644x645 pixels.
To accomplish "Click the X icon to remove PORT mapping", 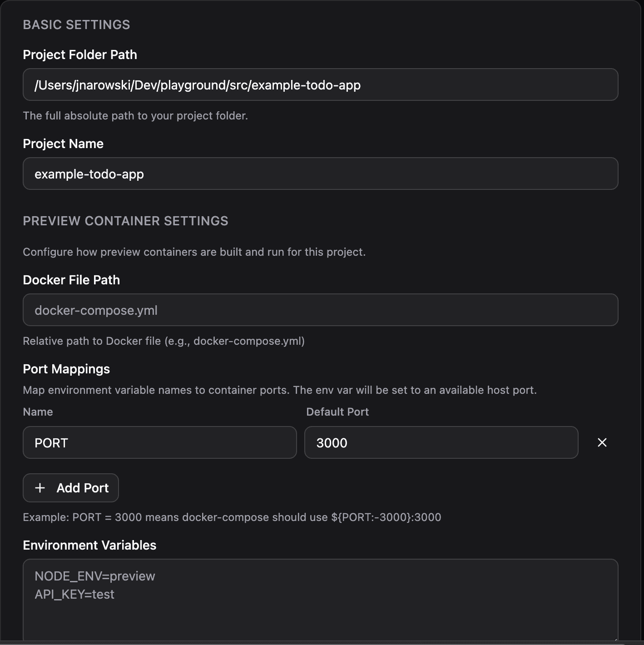I will point(602,442).
